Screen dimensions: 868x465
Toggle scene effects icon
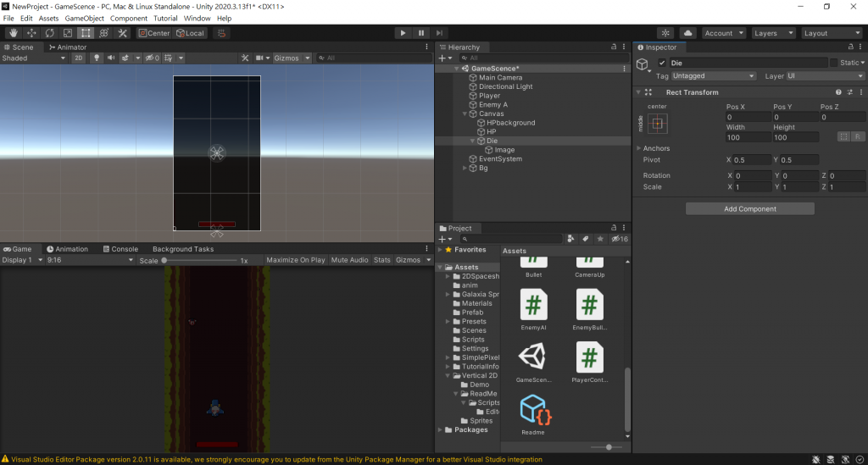coord(125,58)
